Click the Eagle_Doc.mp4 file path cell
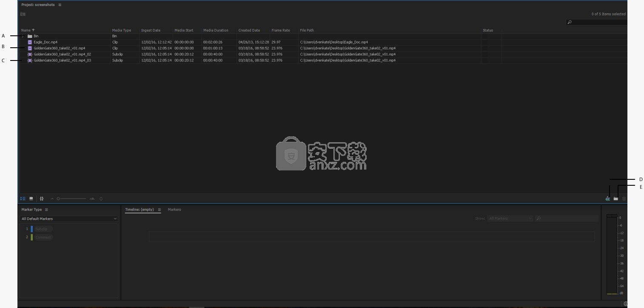The width and height of the screenshot is (644, 308). (334, 42)
